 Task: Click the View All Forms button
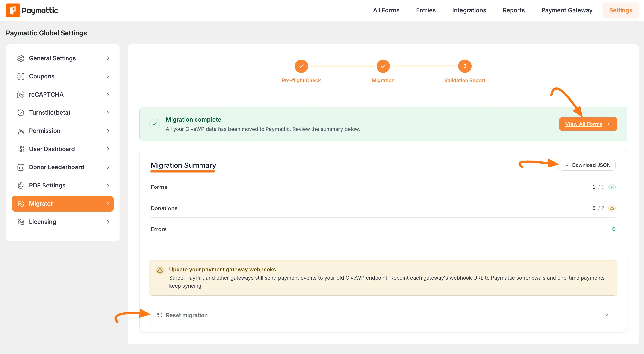pyautogui.click(x=588, y=124)
